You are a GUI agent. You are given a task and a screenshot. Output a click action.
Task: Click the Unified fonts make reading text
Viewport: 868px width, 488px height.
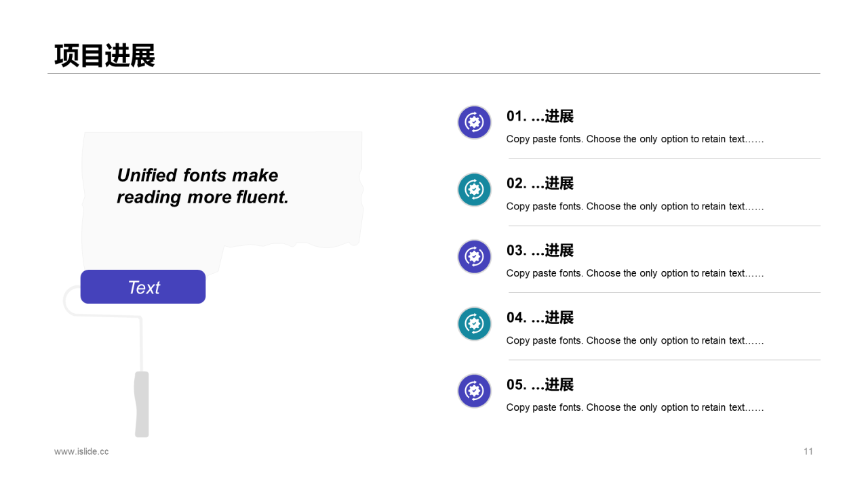click(x=203, y=186)
